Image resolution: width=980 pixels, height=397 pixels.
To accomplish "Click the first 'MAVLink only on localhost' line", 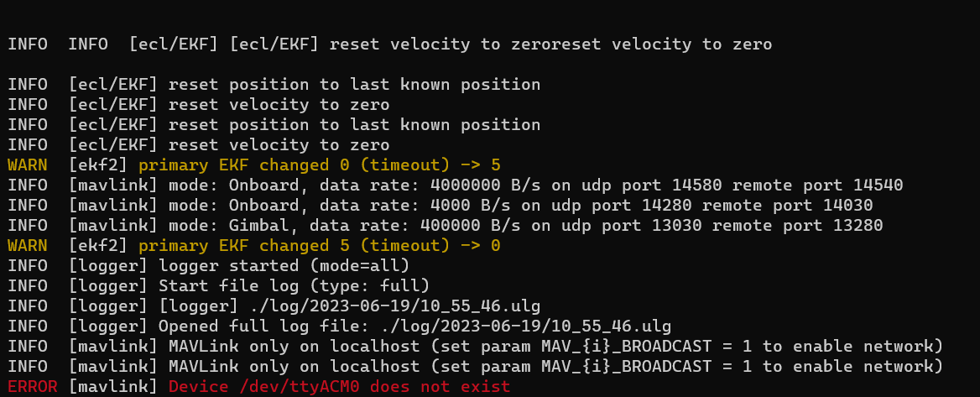I will tap(475, 346).
